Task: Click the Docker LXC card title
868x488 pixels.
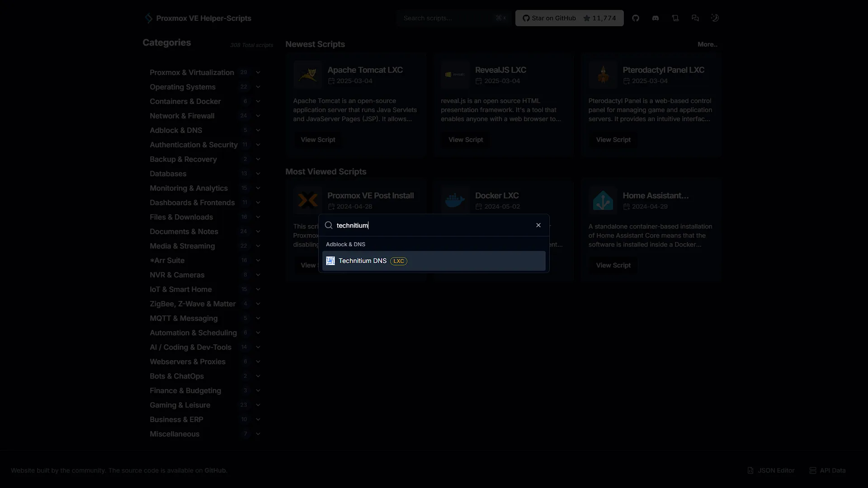Action: [497, 196]
